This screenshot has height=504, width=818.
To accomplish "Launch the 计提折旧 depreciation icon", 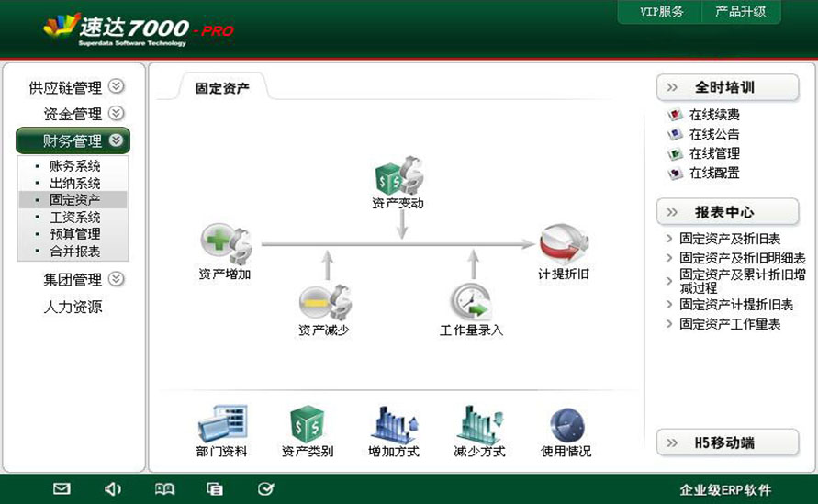I will [x=563, y=245].
